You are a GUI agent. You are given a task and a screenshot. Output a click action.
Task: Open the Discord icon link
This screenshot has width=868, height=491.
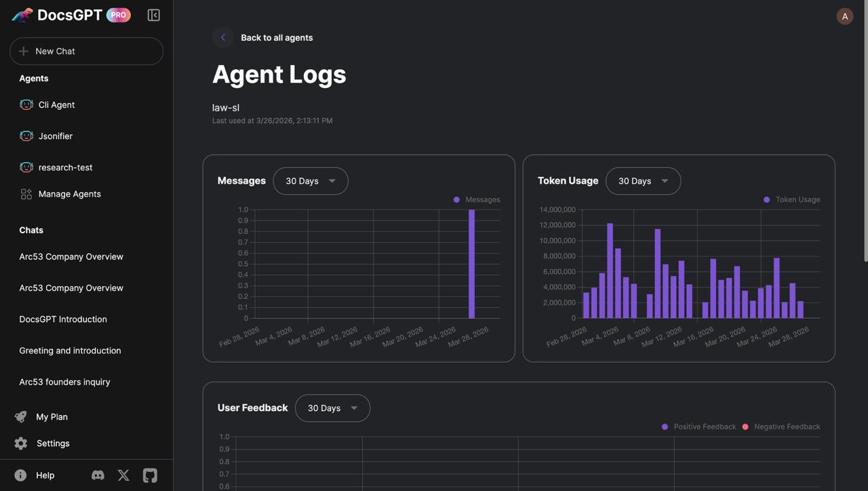98,475
